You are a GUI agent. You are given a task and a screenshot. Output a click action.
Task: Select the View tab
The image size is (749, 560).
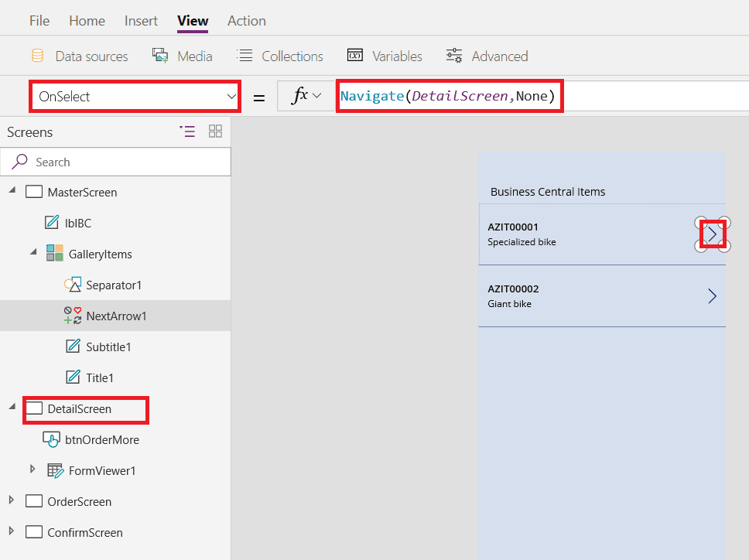(x=193, y=21)
